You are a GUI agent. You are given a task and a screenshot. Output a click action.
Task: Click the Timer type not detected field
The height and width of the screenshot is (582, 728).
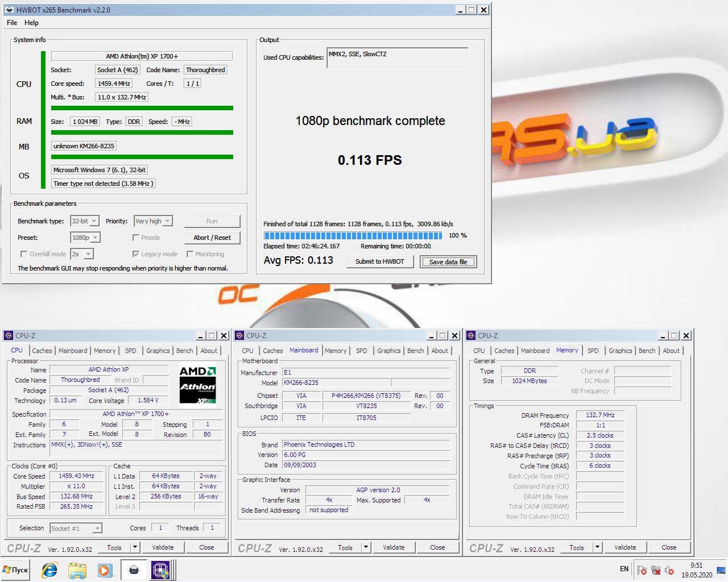coord(103,184)
